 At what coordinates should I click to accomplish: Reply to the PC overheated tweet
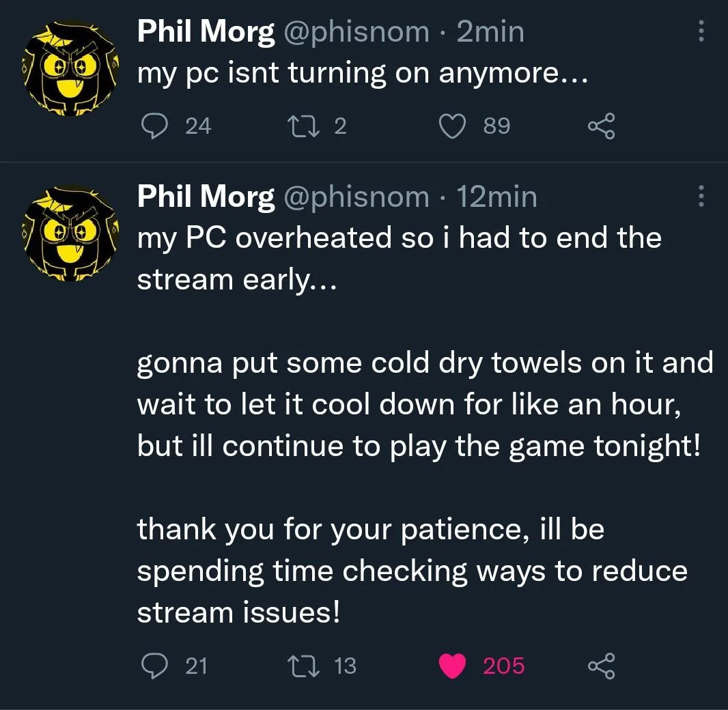tap(154, 666)
